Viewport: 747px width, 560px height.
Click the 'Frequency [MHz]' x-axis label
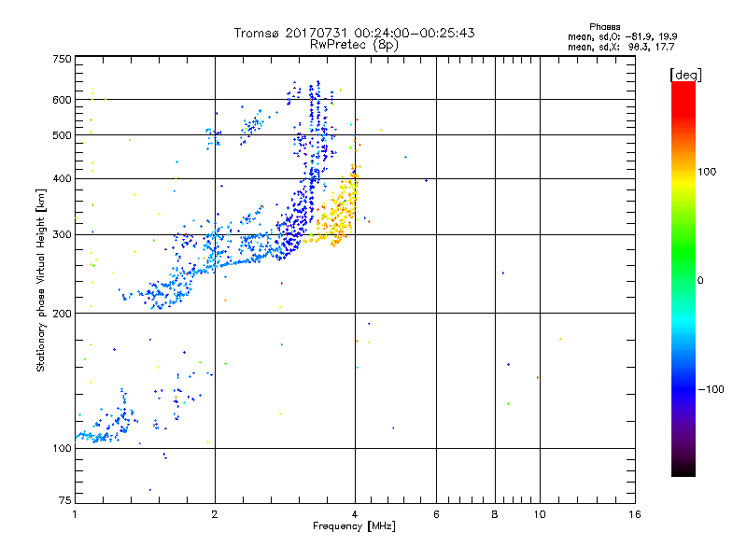pyautogui.click(x=354, y=526)
